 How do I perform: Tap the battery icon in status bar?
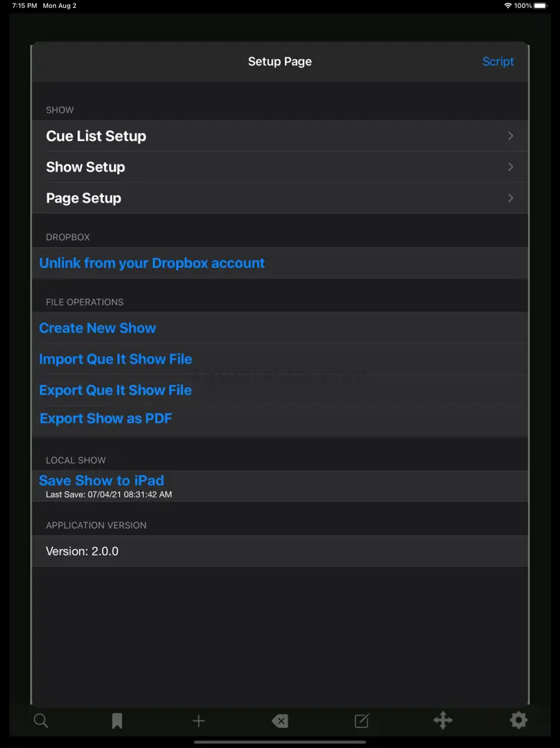pos(541,6)
